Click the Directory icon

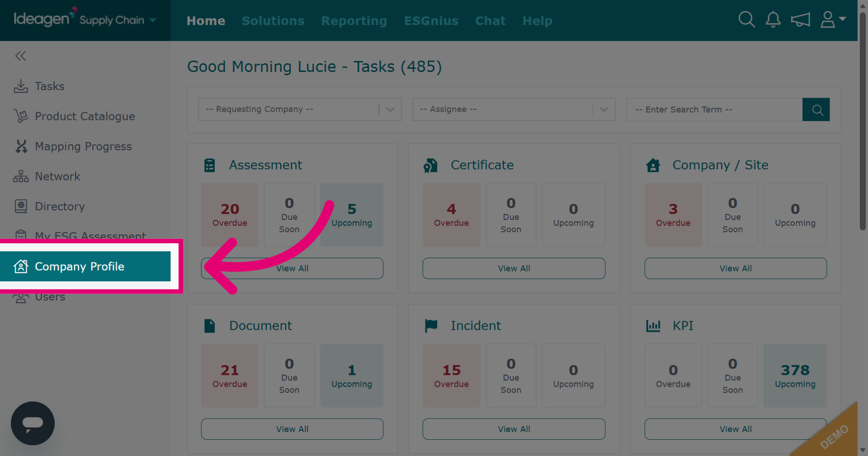21,206
